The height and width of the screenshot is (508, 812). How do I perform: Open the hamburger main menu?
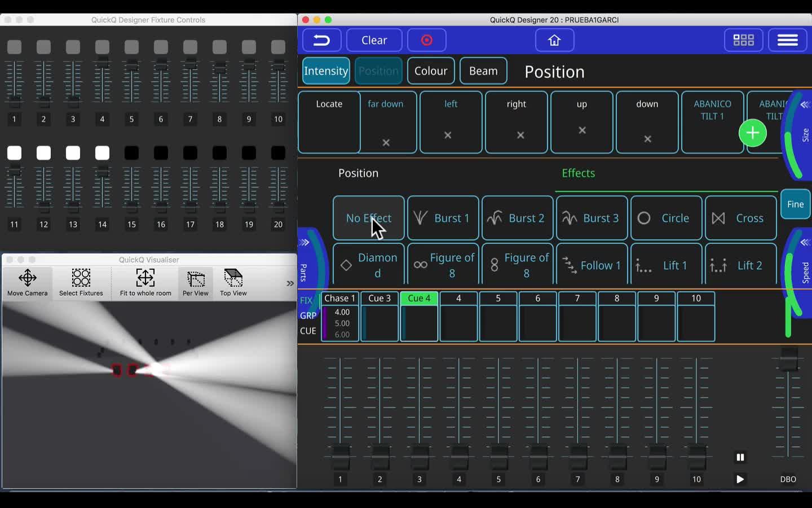tap(787, 40)
